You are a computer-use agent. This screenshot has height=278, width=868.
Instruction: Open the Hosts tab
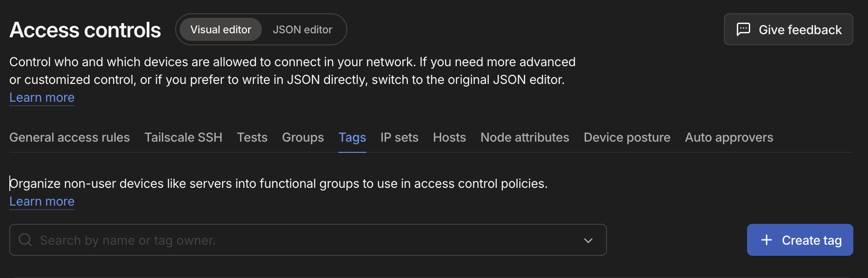(x=449, y=138)
